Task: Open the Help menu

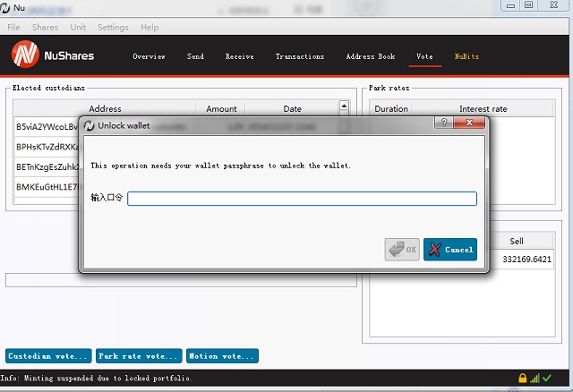Action: [150, 28]
